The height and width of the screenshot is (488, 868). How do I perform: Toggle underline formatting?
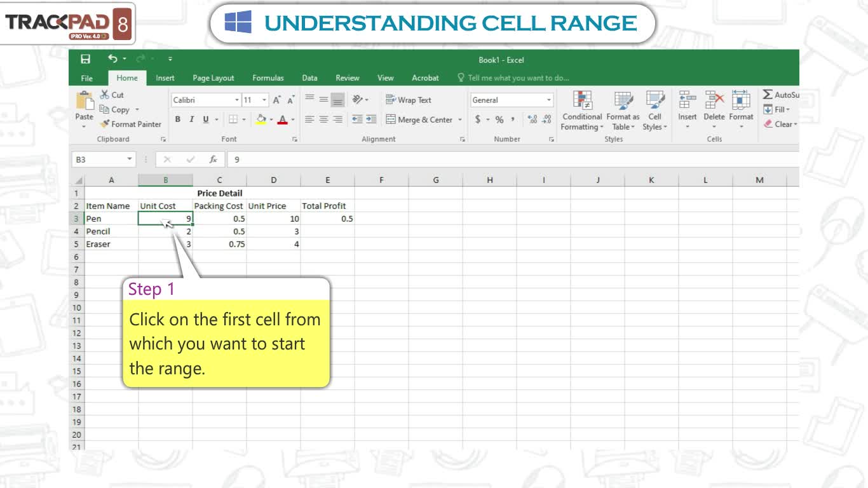(x=206, y=119)
